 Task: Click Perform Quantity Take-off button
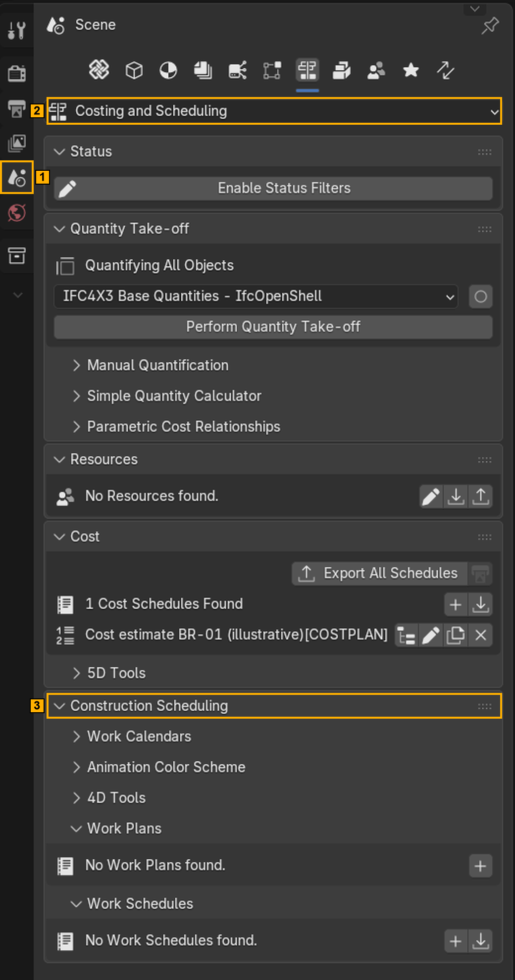pos(273,327)
